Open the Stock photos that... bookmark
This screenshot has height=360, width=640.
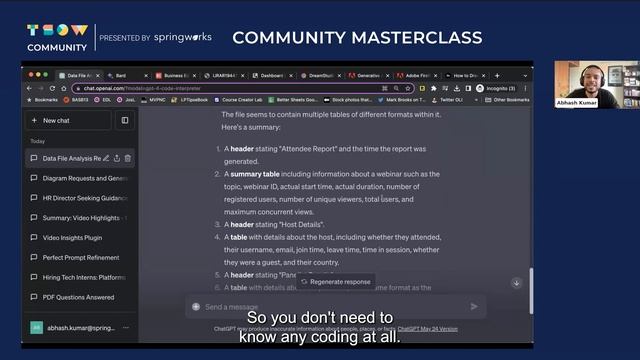[x=348, y=100]
